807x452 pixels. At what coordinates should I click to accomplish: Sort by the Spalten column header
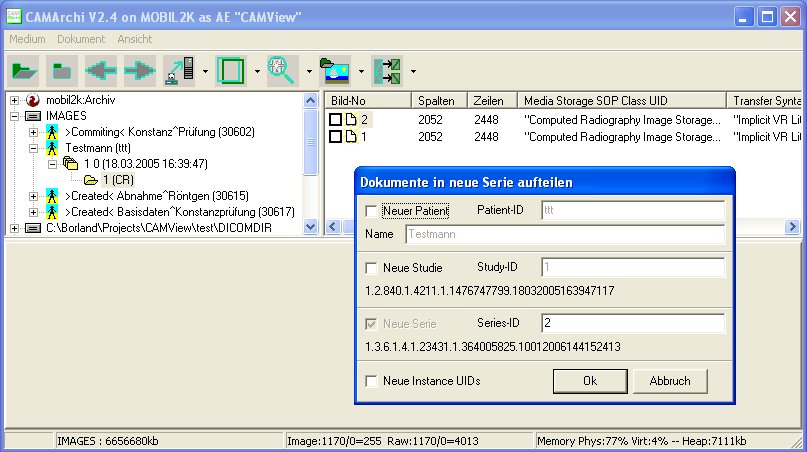pyautogui.click(x=439, y=100)
